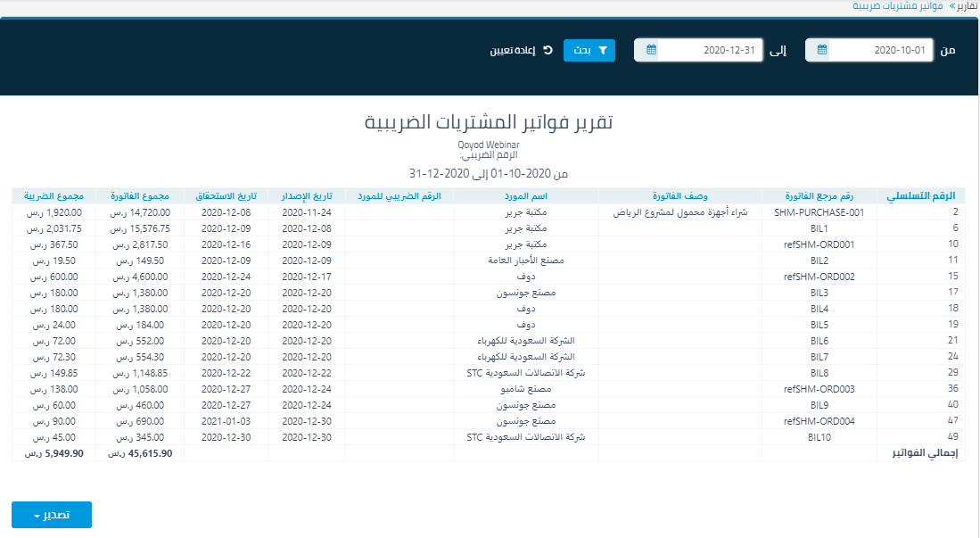
Task: Open the start date calendar icon
Action: tap(821, 50)
